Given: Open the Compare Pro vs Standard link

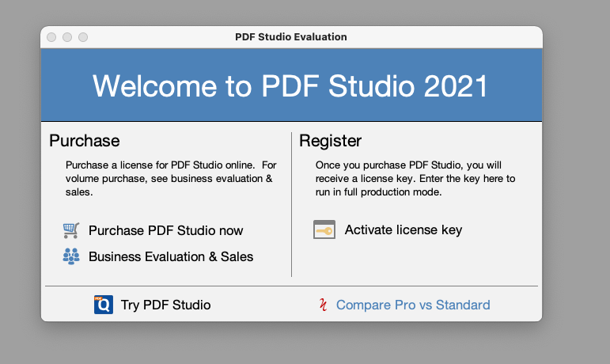Looking at the screenshot, I should (413, 305).
